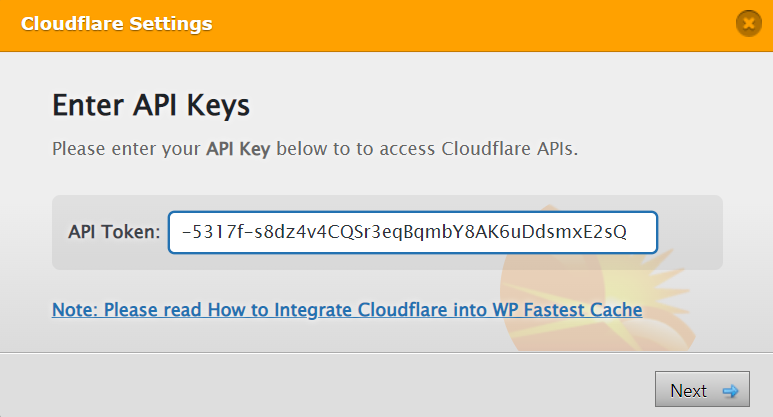Click the empty footer bar left of Next

coord(325,385)
